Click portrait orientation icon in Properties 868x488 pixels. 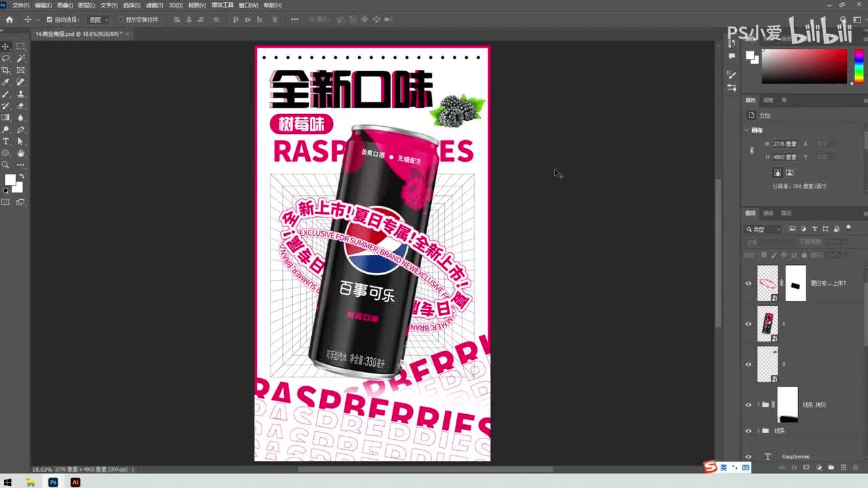[x=778, y=173]
